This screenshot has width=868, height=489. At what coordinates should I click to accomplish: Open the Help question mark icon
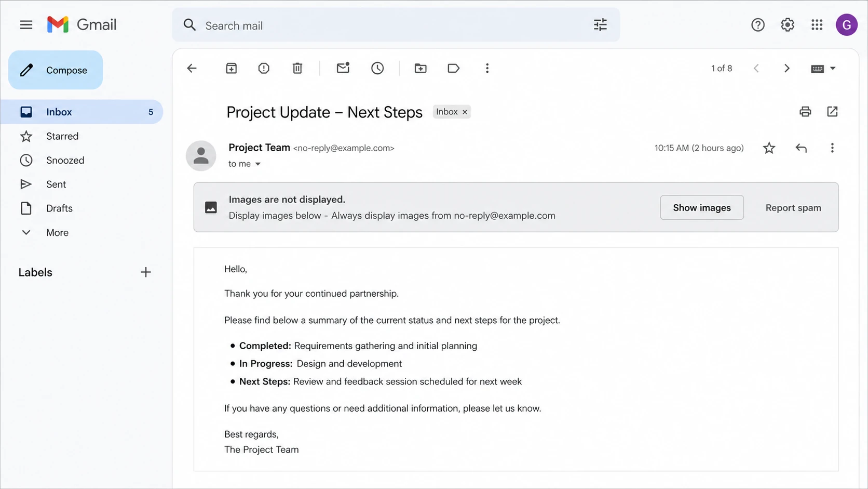[757, 24]
